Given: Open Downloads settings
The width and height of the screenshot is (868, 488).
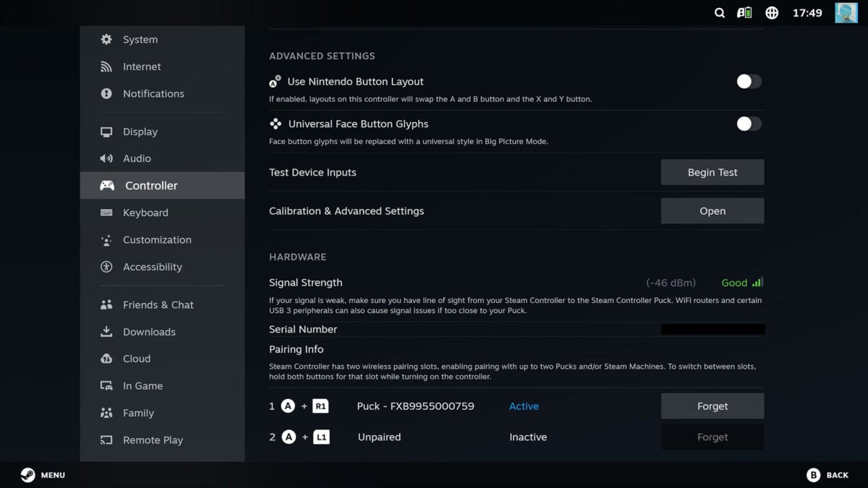Looking at the screenshot, I should 162,332.
